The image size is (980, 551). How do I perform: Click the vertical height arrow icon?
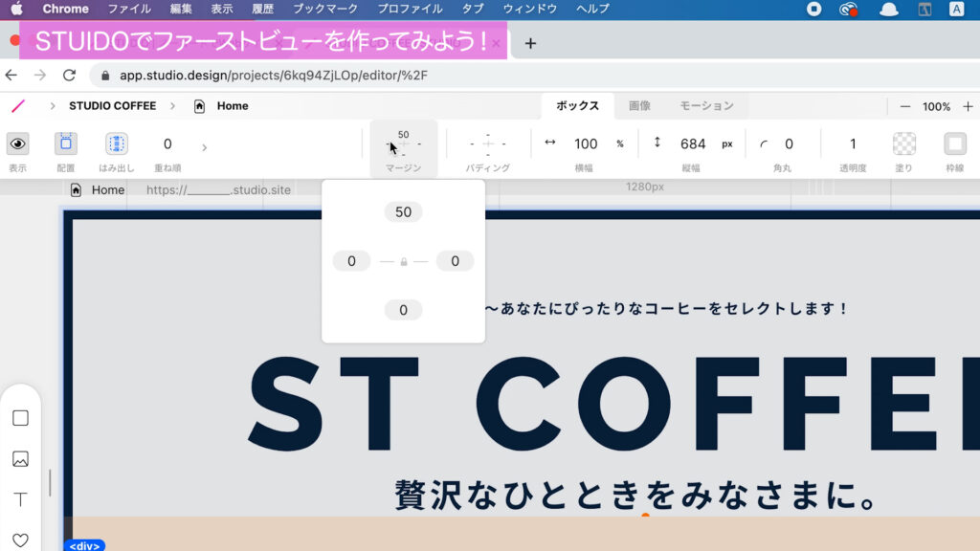coord(657,143)
